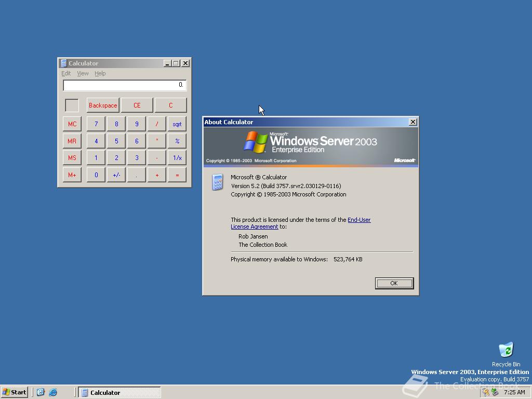Click the physical memory value 523,764 KB
532x399 pixels.
[x=348, y=259]
